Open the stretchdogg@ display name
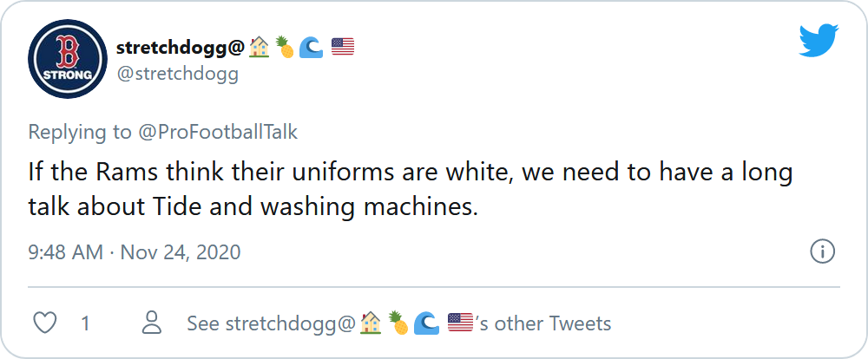The width and height of the screenshot is (868, 359). point(181,48)
